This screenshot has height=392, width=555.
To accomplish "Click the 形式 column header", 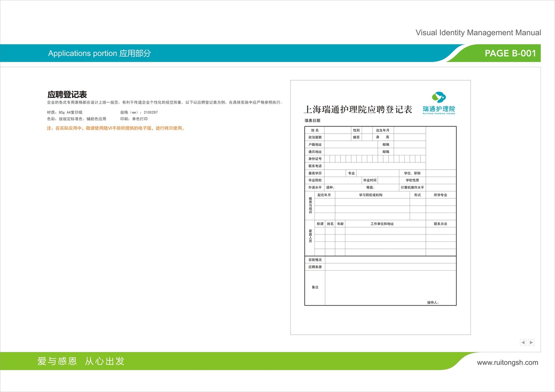I will pyautogui.click(x=418, y=195).
